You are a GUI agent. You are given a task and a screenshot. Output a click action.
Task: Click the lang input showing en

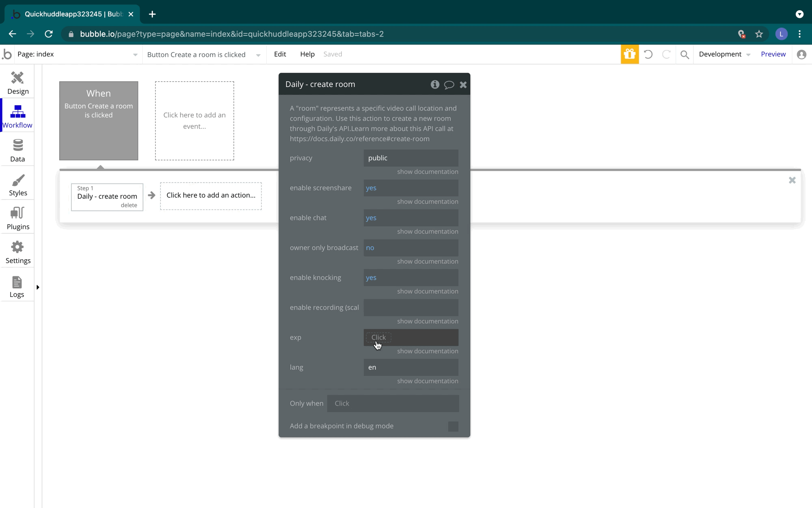click(x=411, y=367)
